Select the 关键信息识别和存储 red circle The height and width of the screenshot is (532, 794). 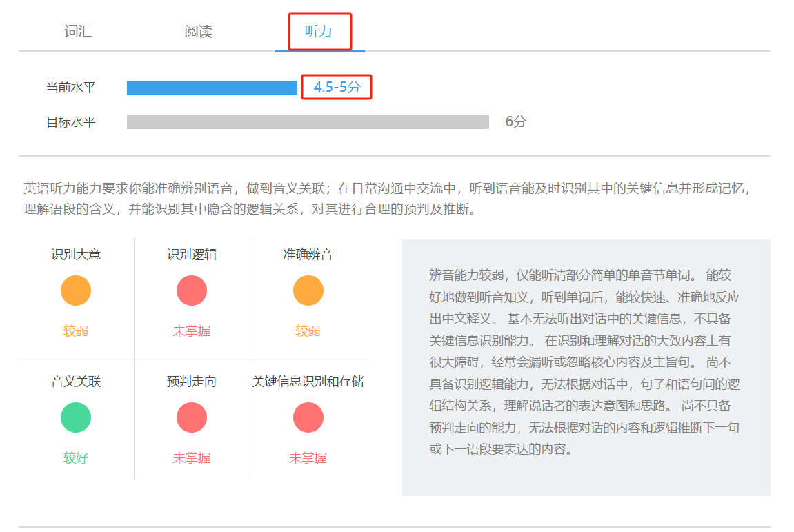308,417
